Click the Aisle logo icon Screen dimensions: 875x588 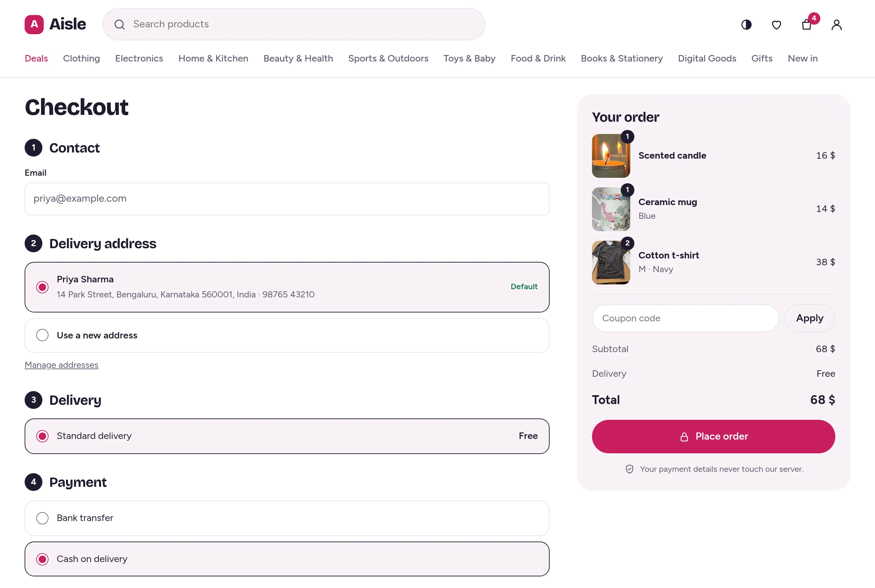tap(34, 24)
